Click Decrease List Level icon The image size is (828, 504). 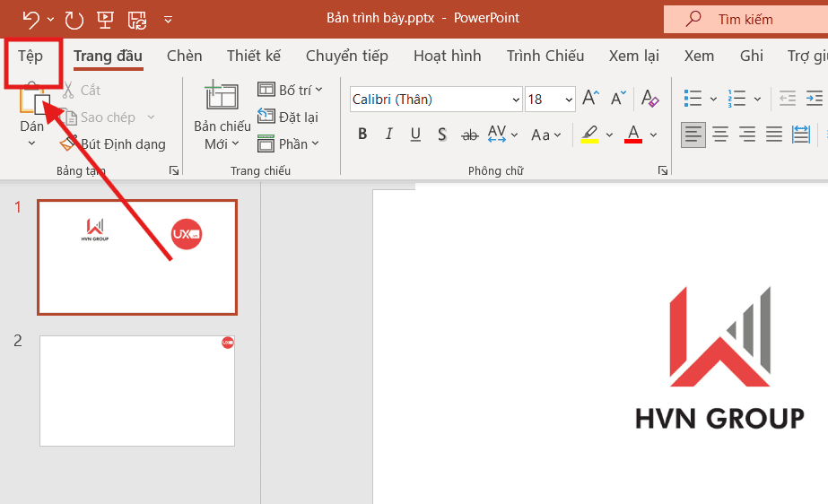[788, 98]
